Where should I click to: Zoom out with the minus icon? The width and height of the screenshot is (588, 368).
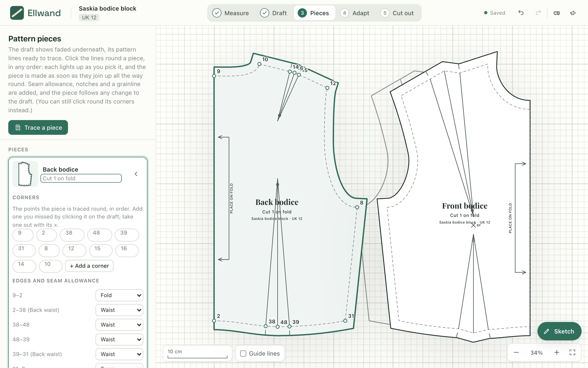click(x=516, y=352)
